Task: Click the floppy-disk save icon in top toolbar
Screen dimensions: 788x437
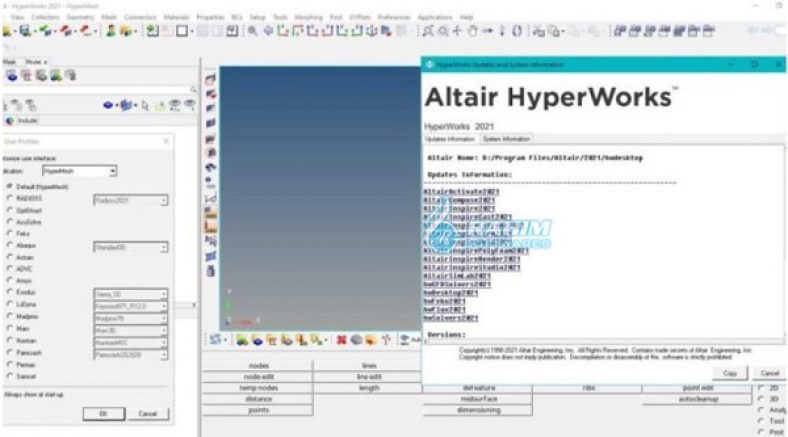Action: click(x=25, y=31)
